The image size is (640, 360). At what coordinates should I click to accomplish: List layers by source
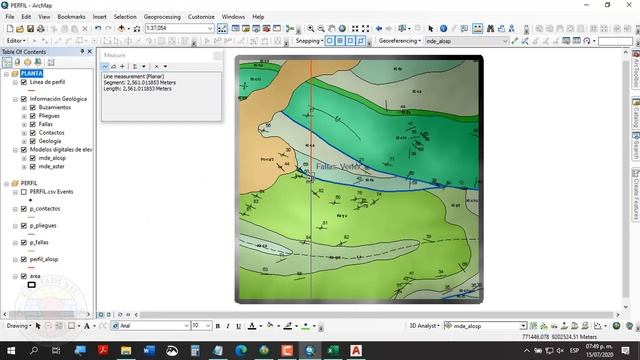17,62
